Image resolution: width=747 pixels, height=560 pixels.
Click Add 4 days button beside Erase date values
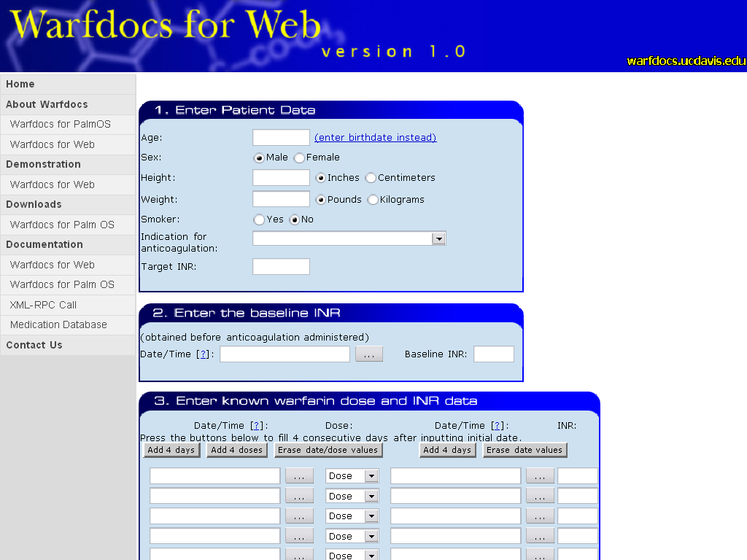coord(447,450)
